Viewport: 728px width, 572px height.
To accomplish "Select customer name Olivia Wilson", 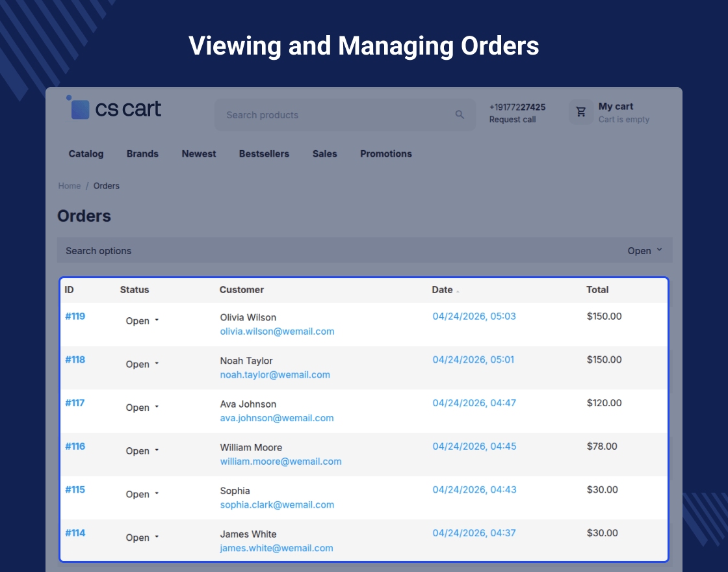I will [248, 318].
